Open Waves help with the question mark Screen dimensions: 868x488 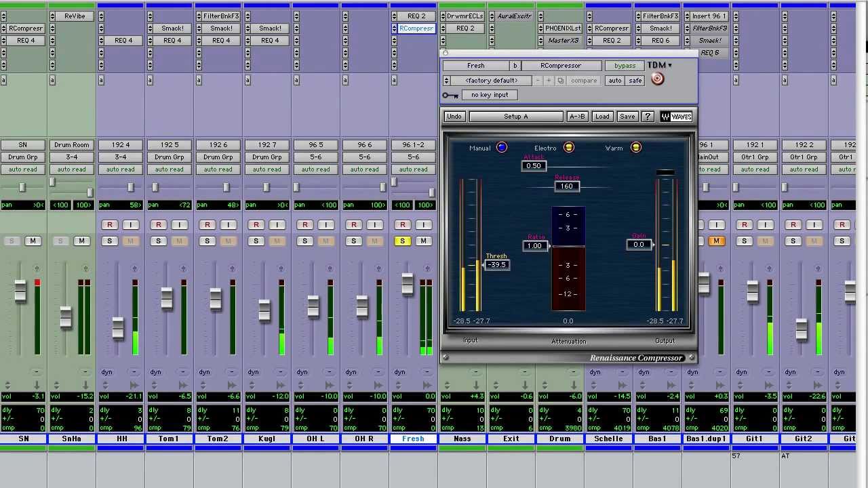point(648,117)
